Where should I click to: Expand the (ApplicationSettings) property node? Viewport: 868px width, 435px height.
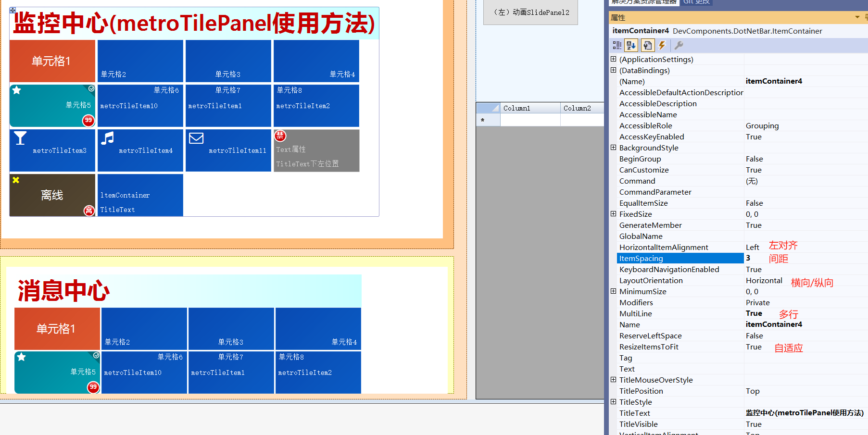pyautogui.click(x=614, y=59)
